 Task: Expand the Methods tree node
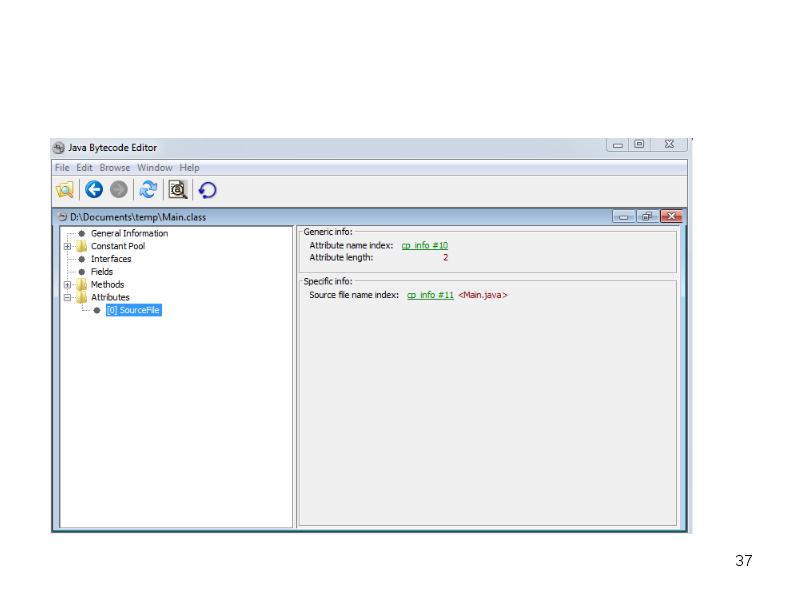point(67,285)
